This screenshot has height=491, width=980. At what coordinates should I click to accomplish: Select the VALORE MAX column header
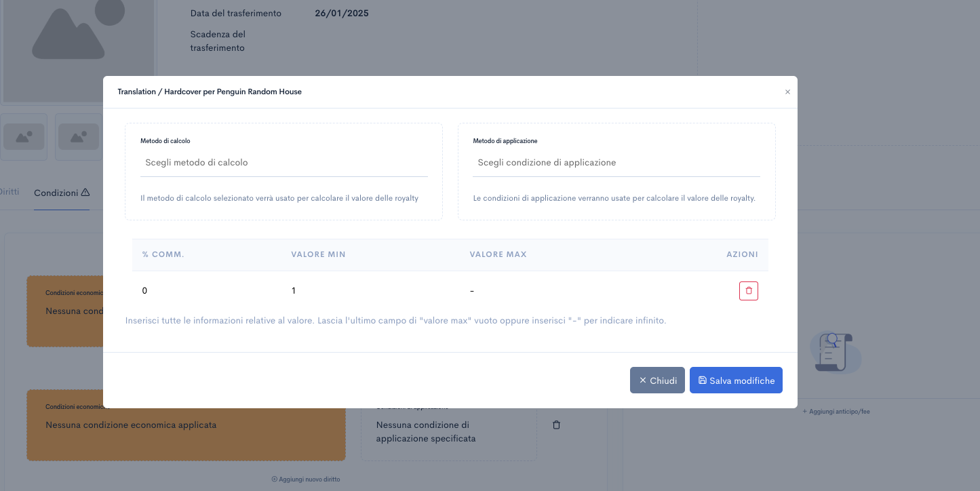(x=498, y=254)
